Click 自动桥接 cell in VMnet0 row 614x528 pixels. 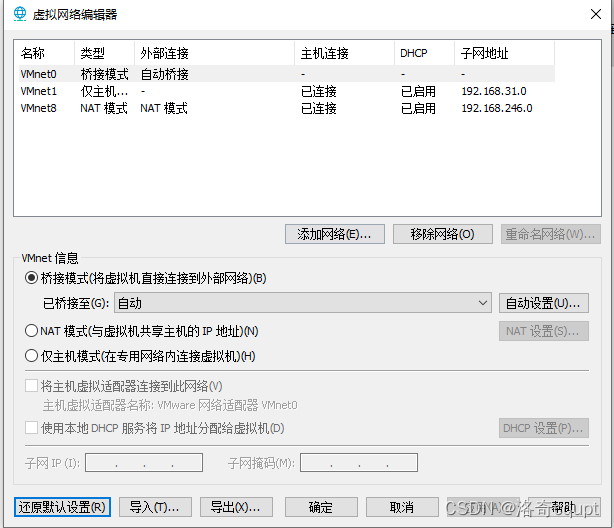pyautogui.click(x=164, y=74)
